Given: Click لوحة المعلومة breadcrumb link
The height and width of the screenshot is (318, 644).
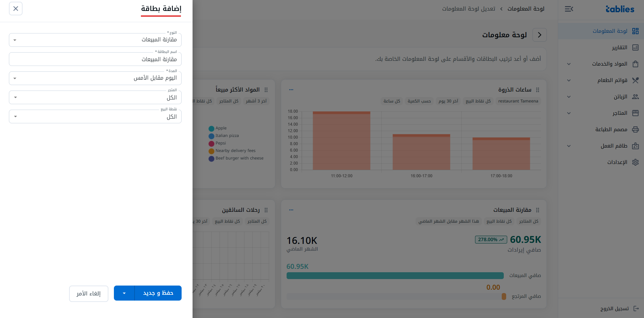Looking at the screenshot, I should pos(526,9).
